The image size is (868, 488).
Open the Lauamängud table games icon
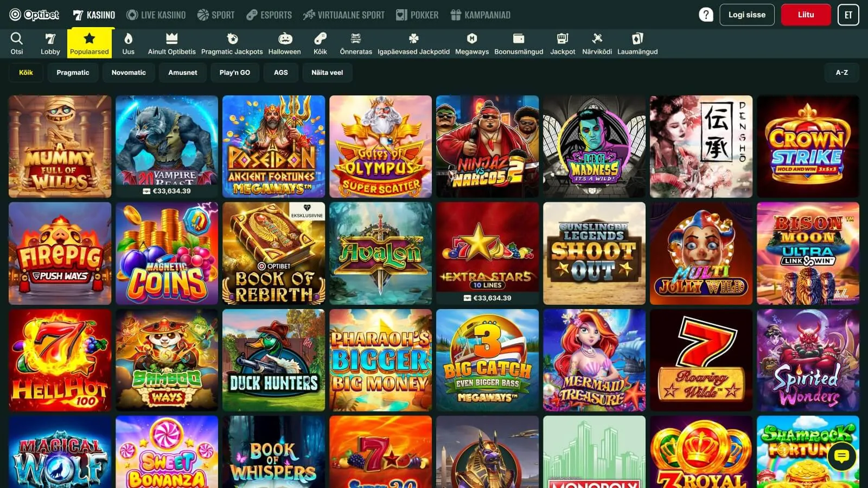(x=637, y=39)
